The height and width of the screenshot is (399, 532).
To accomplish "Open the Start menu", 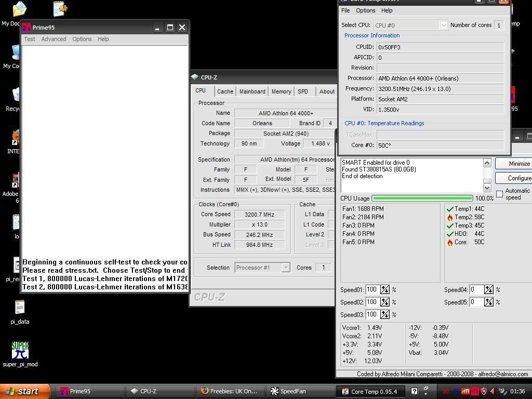I will [24, 391].
